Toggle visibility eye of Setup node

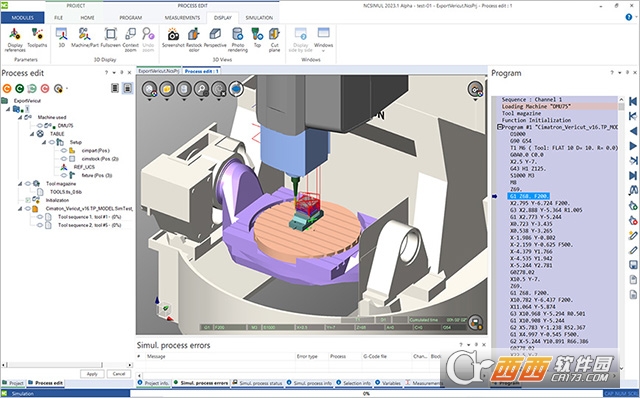52,142
